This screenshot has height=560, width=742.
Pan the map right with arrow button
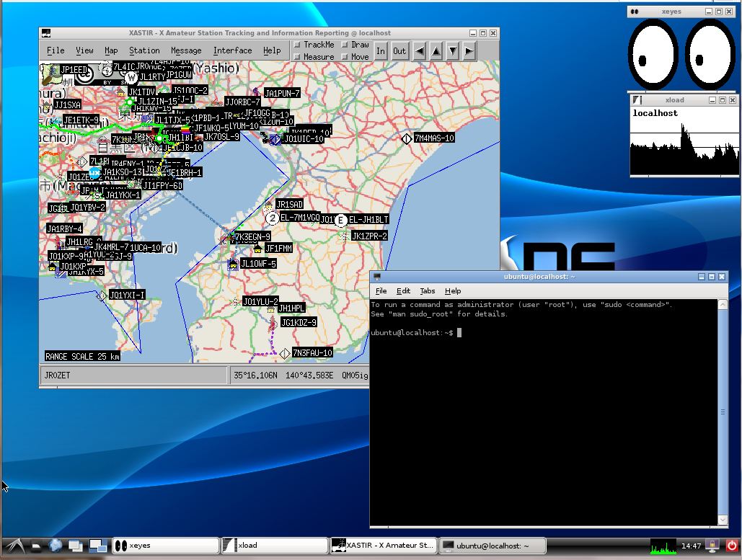[469, 50]
